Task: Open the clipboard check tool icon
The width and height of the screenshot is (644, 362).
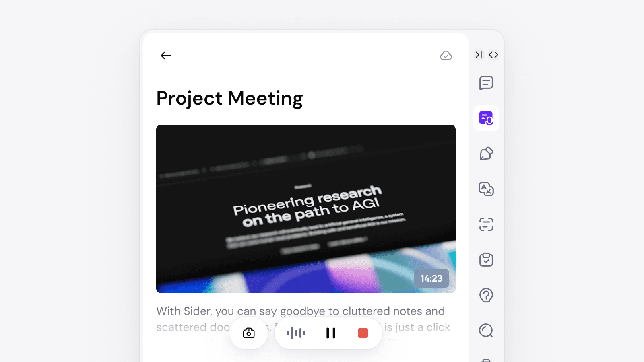Action: coord(486,260)
